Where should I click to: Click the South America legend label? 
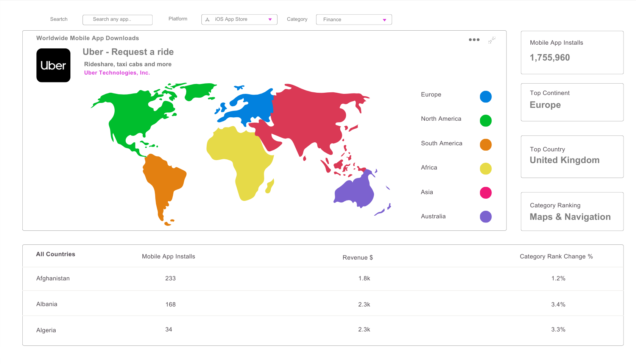(x=441, y=143)
